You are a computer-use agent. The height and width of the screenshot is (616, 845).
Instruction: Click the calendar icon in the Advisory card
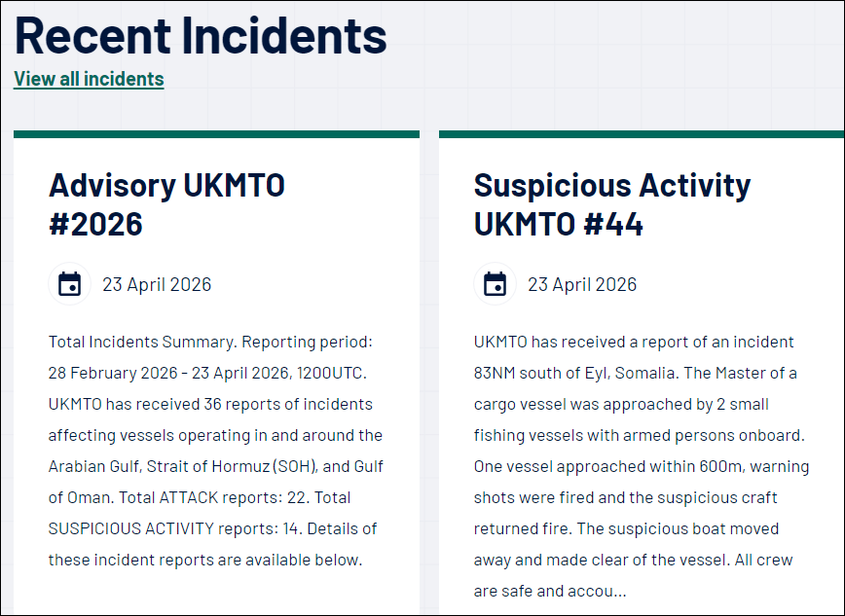click(x=69, y=284)
